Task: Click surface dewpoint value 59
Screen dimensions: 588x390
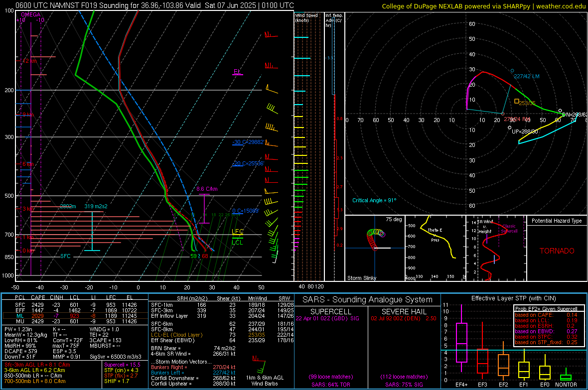Action: (x=193, y=256)
